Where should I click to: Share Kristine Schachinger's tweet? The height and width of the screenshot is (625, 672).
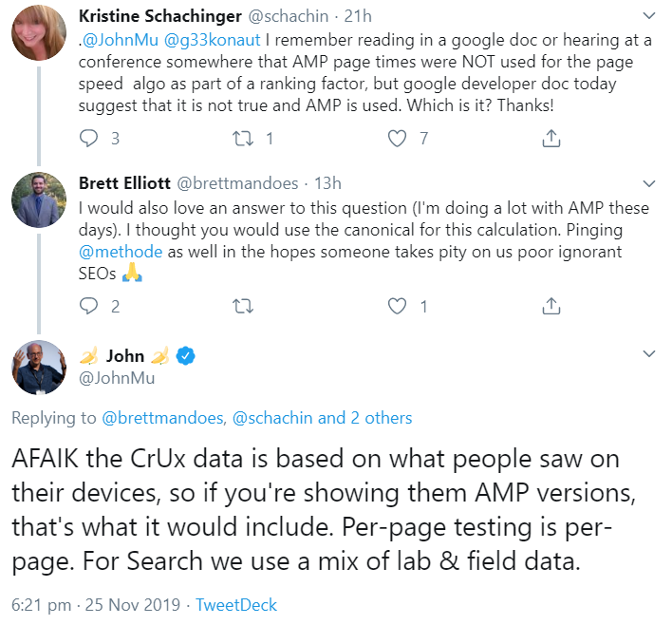pos(551,139)
